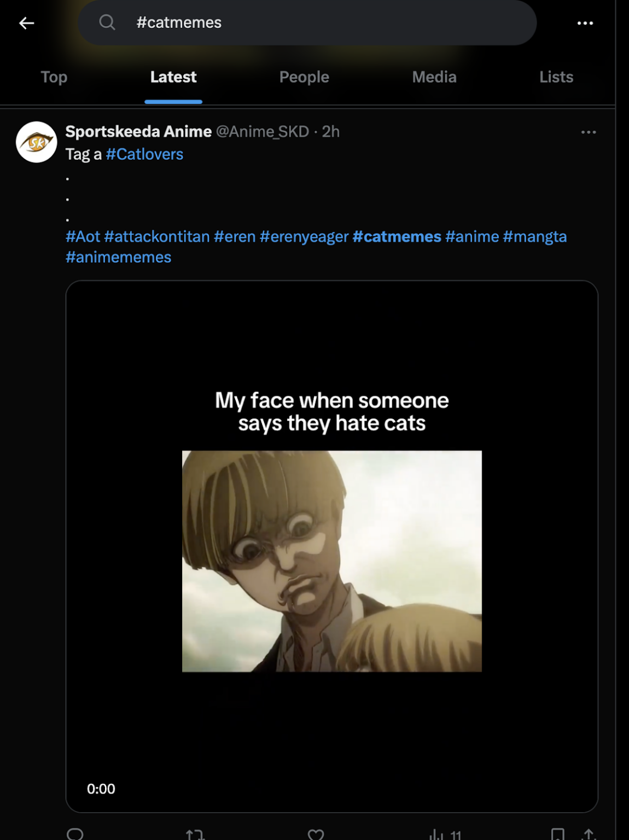Retweet the Sportskeeda Anime post

coord(195,835)
